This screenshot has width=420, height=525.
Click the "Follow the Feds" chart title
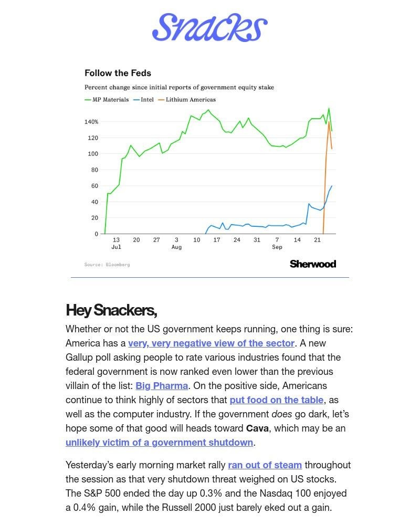[118, 73]
